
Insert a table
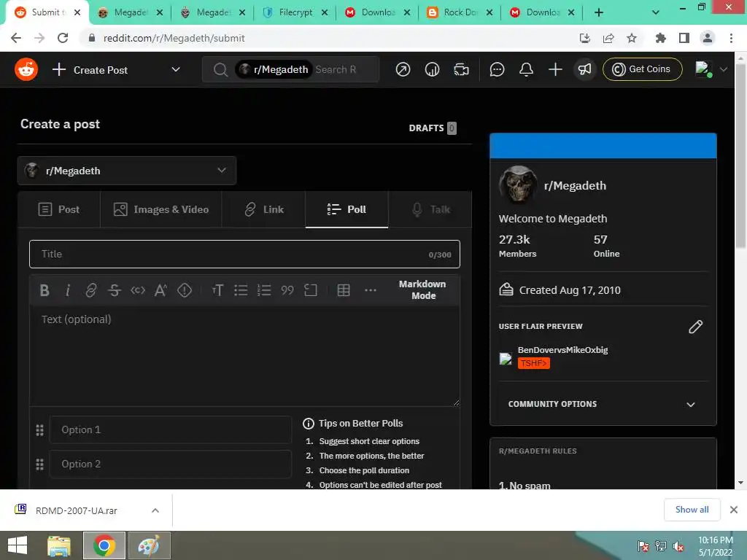point(344,290)
